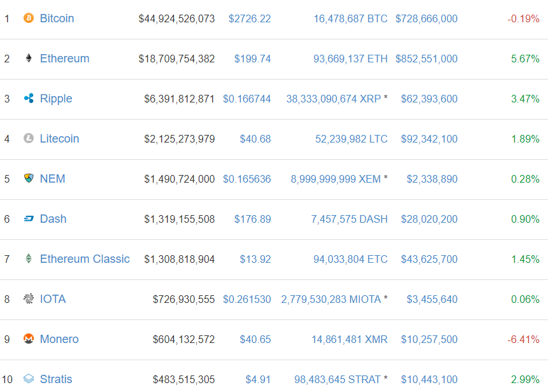Open the Bitcoin name link
Screen dimensions: 558x392
(57, 18)
